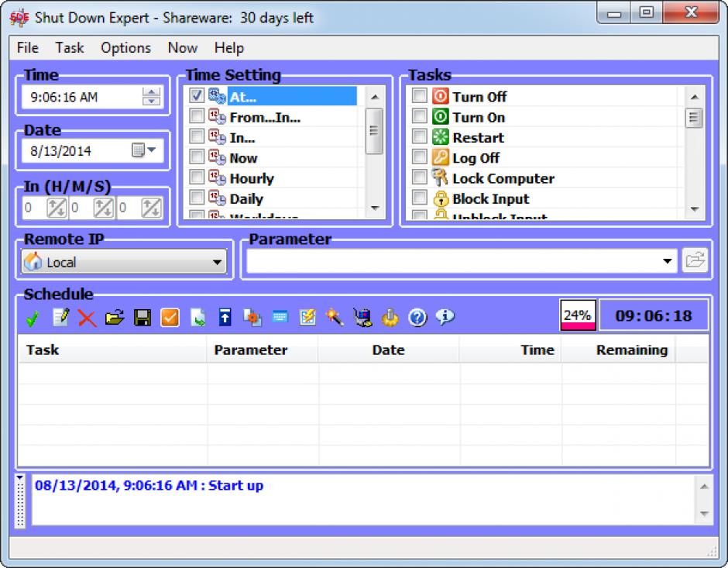This screenshot has height=568, width=728.
Task: Click the documents-with-gear toolbar icon
Action: (252, 318)
